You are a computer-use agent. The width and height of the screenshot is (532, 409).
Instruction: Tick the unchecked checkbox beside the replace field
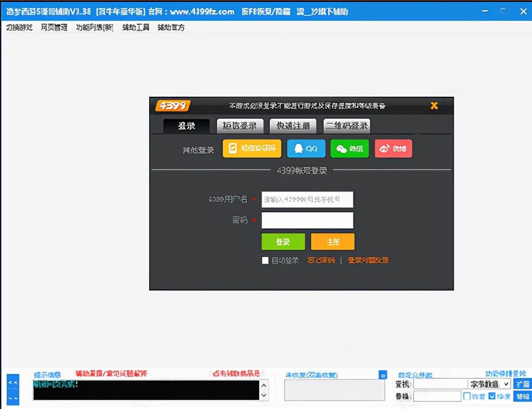click(x=467, y=396)
